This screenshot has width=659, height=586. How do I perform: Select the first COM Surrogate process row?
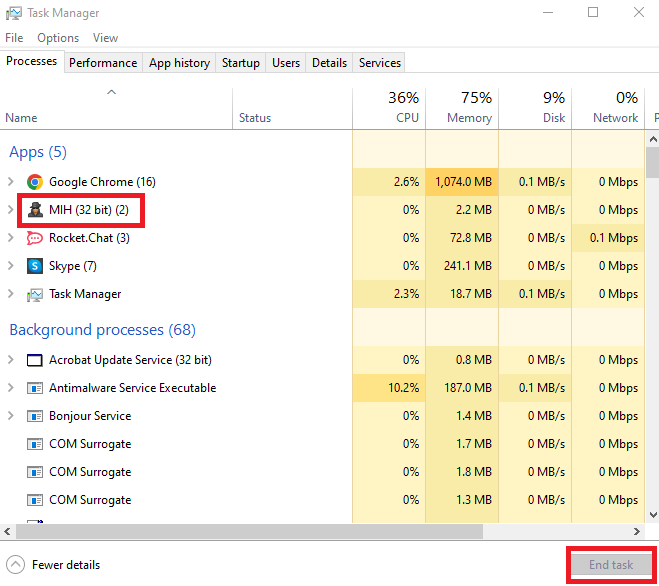click(x=90, y=444)
